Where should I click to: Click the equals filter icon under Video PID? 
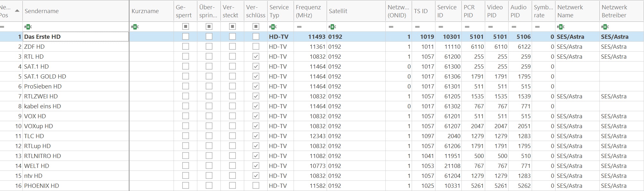tap(490, 27)
